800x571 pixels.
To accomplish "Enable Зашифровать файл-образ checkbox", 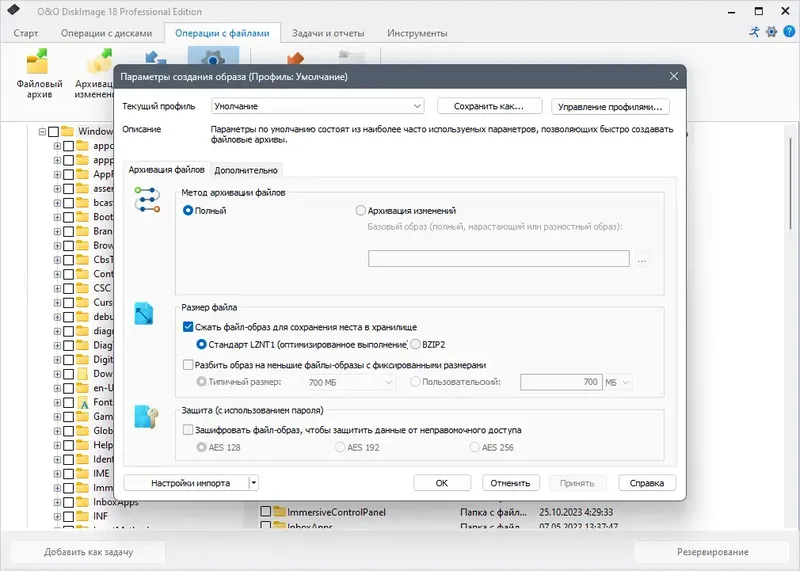I will (x=188, y=430).
